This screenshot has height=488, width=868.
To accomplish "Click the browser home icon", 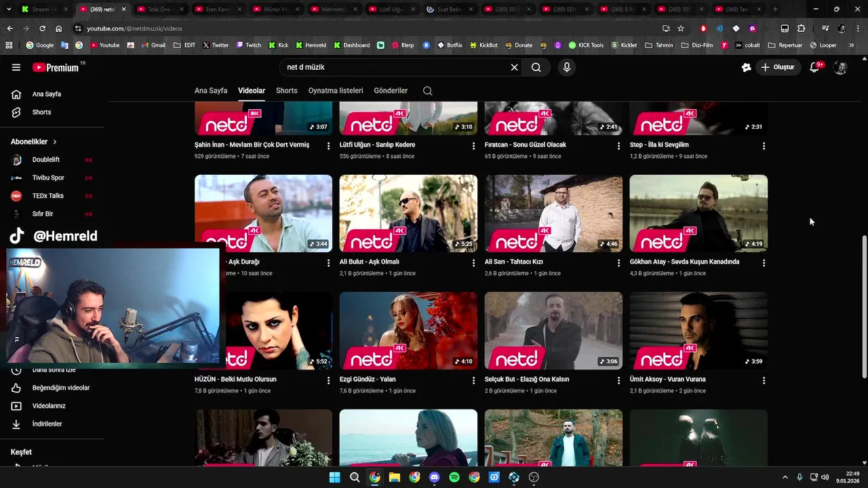I will [58, 28].
